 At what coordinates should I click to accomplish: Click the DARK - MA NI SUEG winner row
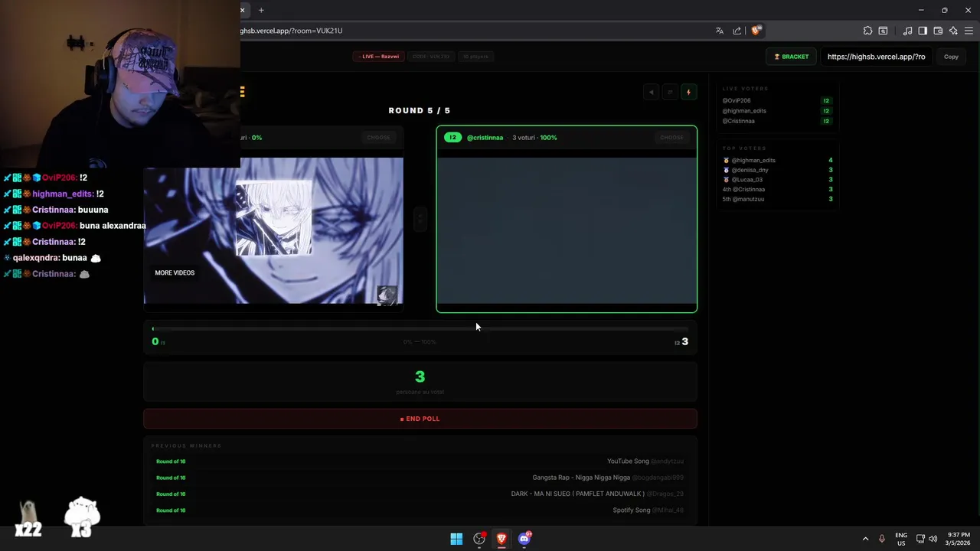(420, 494)
